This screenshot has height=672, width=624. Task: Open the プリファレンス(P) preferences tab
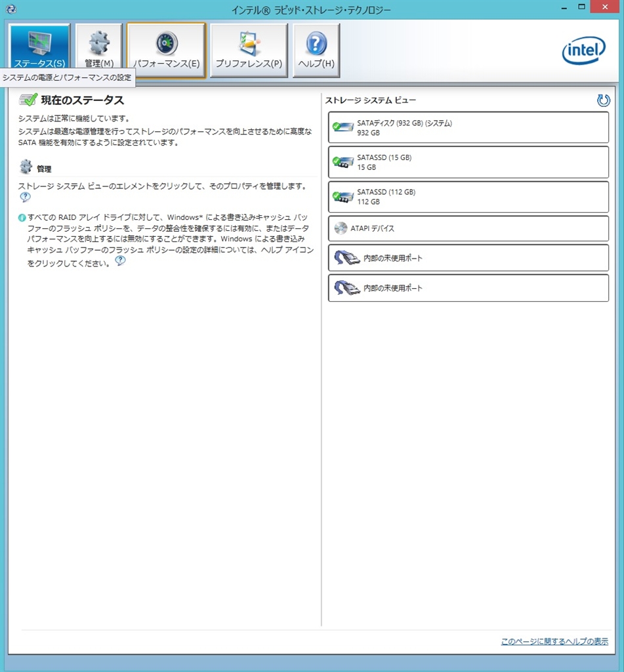pos(249,50)
